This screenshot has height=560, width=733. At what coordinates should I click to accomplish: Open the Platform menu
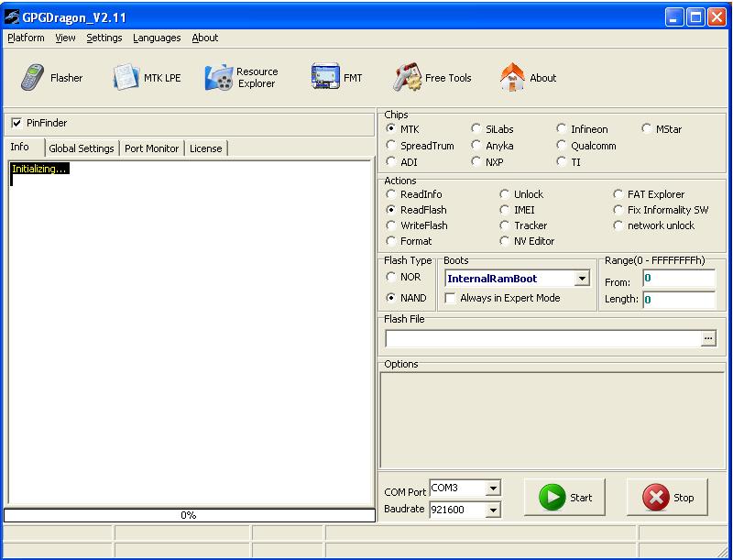(27, 38)
